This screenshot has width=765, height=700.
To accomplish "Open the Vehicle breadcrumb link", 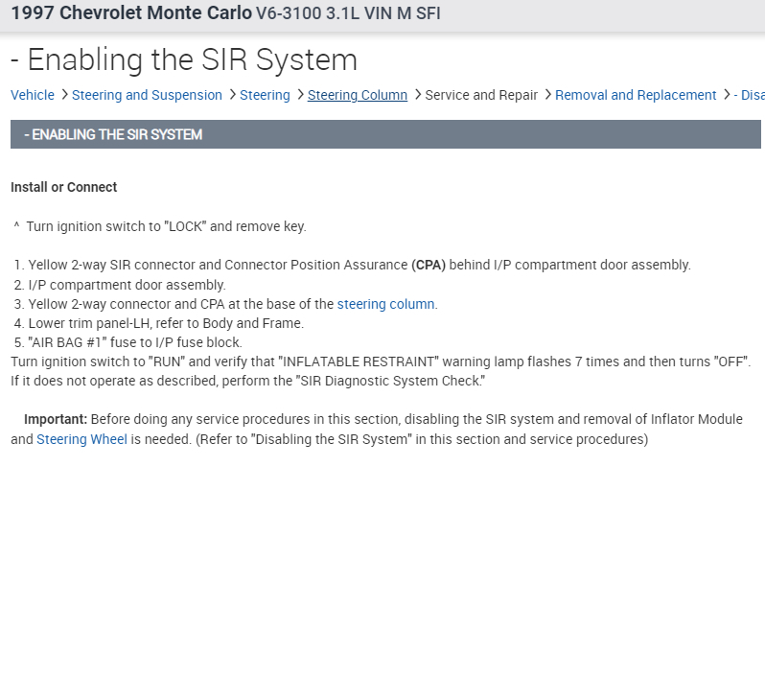I will [33, 95].
